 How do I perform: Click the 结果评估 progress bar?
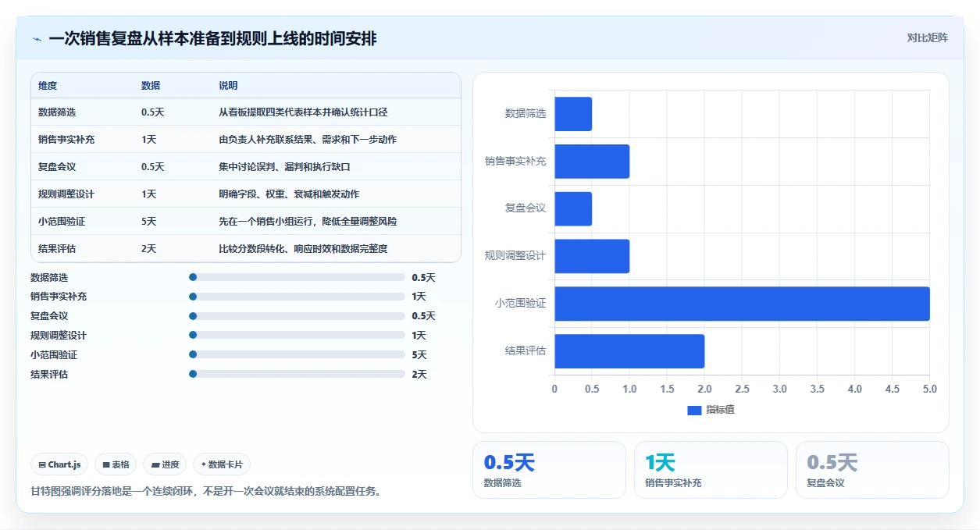[x=297, y=375]
